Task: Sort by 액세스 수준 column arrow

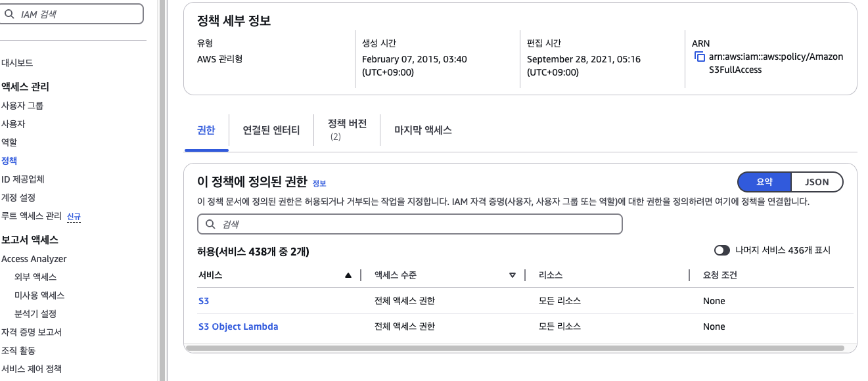Action: pyautogui.click(x=513, y=275)
